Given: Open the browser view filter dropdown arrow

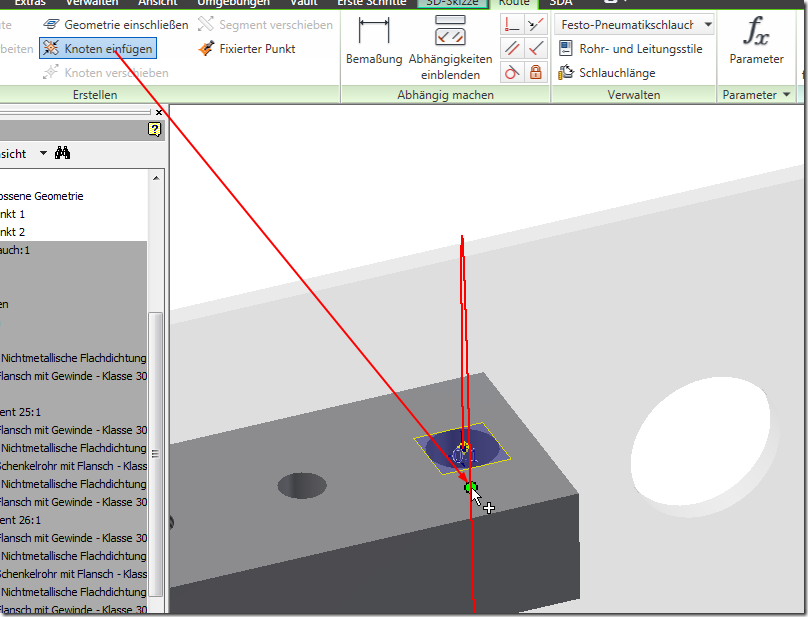Looking at the screenshot, I should tap(43, 153).
